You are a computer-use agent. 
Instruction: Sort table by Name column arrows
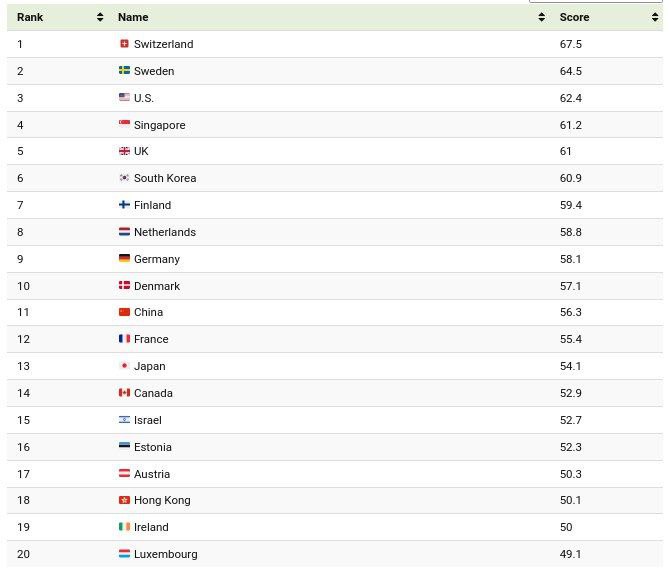541,17
